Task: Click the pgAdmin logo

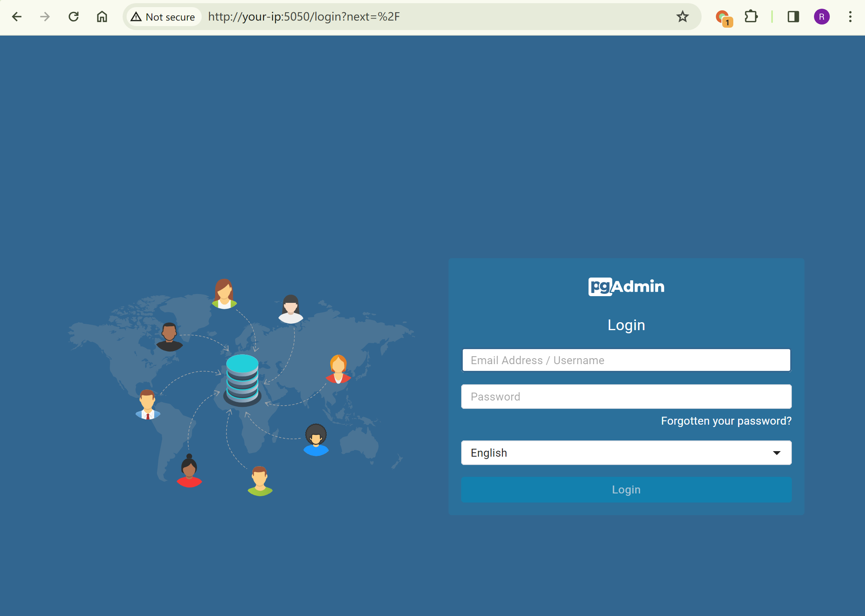Action: tap(626, 286)
